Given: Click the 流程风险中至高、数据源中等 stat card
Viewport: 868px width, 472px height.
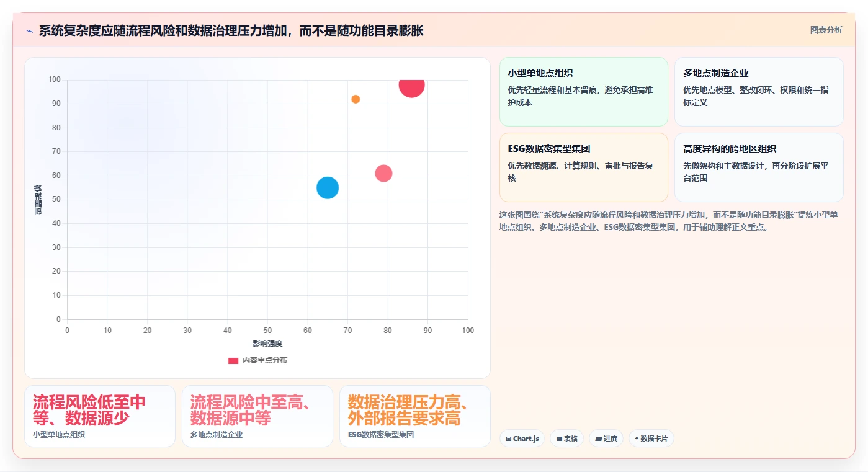Looking at the screenshot, I should [257, 416].
